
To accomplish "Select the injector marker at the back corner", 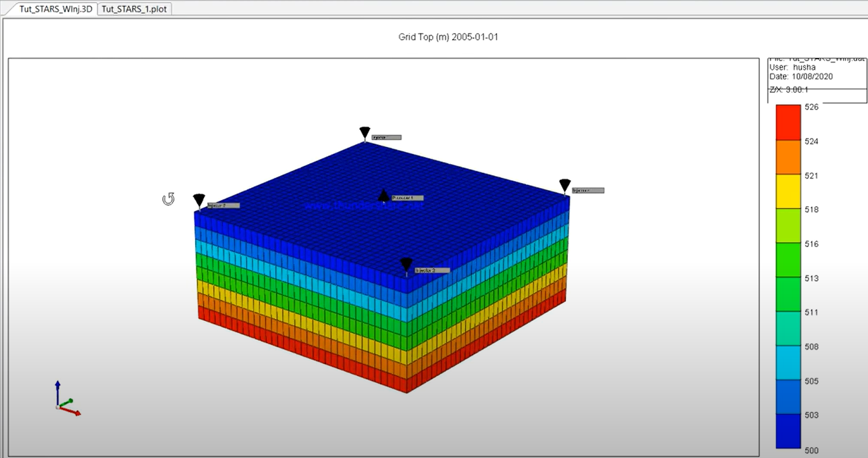I will tap(365, 133).
